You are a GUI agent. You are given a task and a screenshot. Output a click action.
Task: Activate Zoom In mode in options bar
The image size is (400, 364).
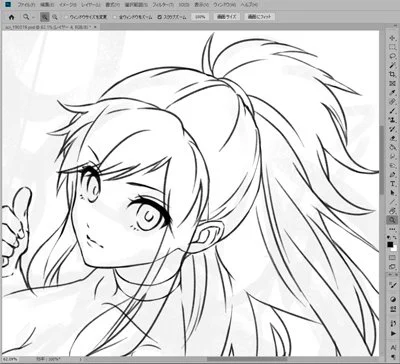(x=45, y=17)
